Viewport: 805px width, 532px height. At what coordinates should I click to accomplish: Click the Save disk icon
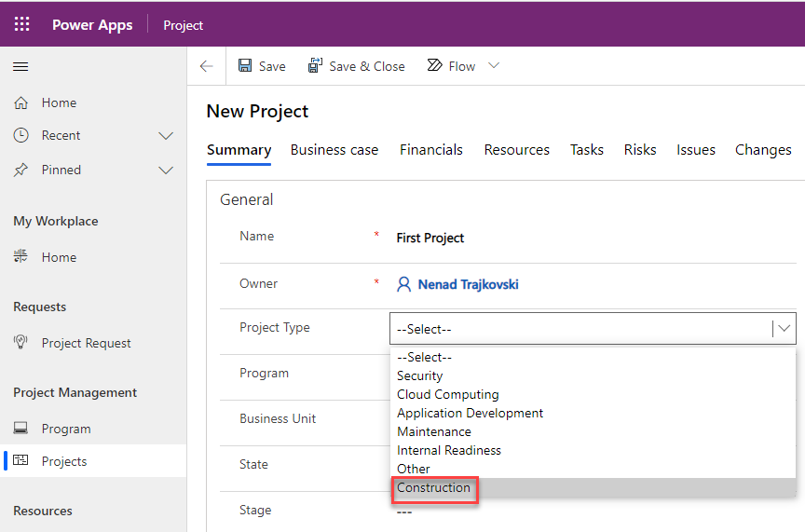coord(245,66)
